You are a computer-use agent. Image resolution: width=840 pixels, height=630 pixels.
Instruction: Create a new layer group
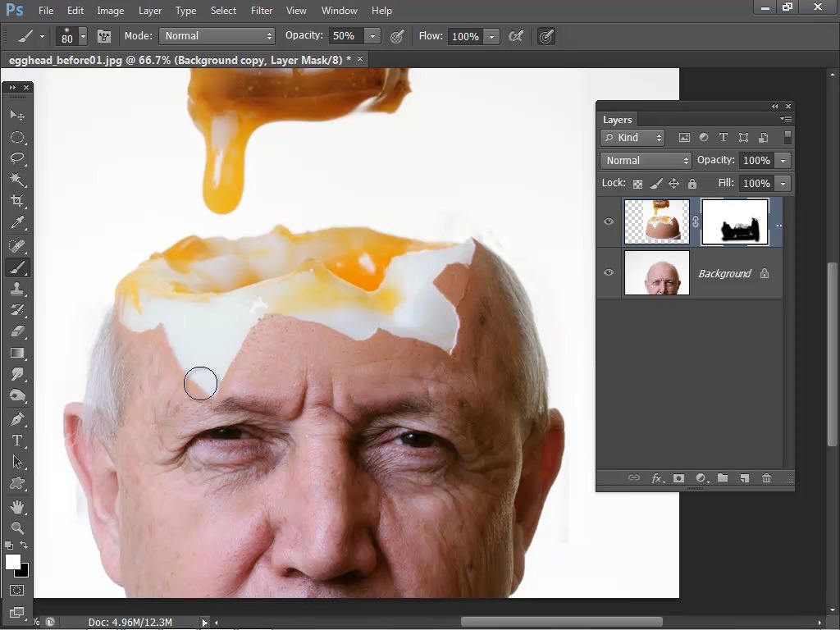(x=723, y=478)
